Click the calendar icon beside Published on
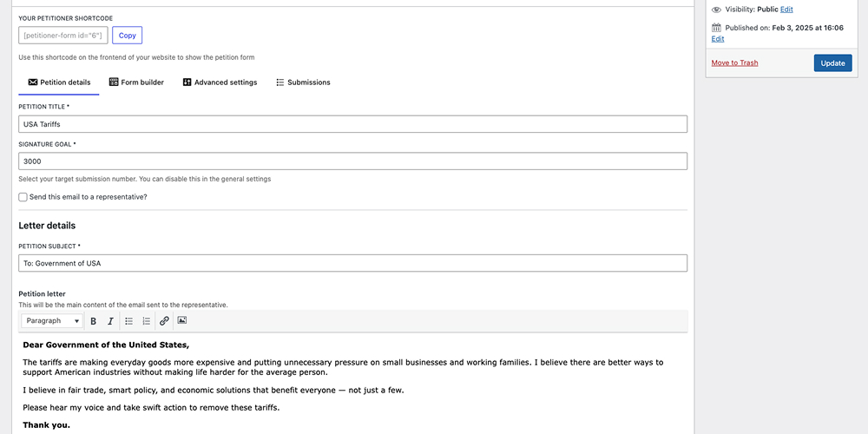This screenshot has height=434, width=868. coord(716,28)
